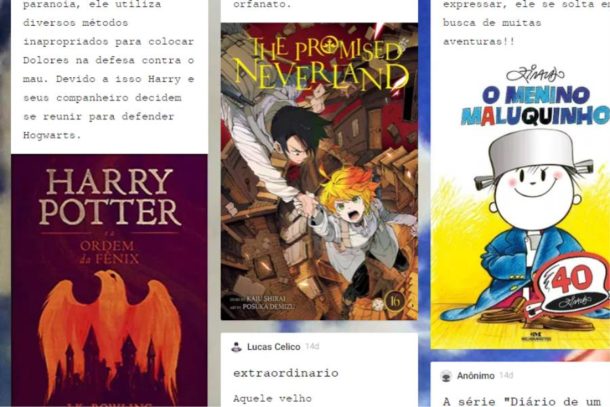Open the Lucas Celico author name
Screen dimensions: 610x407
(273, 347)
